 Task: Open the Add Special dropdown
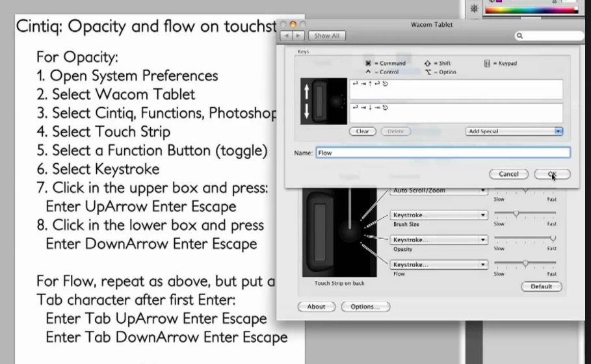[514, 131]
